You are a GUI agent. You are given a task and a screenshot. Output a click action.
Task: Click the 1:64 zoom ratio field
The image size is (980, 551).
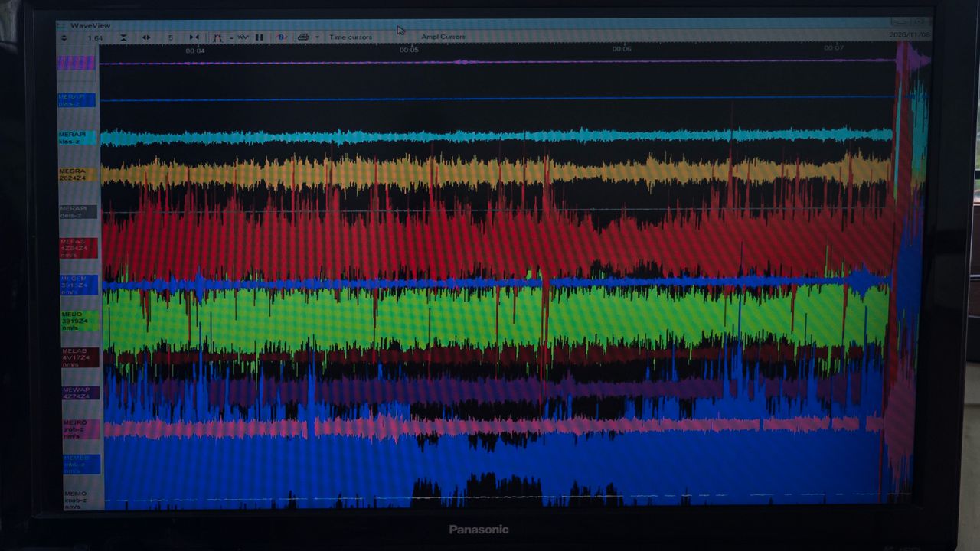pyautogui.click(x=95, y=37)
